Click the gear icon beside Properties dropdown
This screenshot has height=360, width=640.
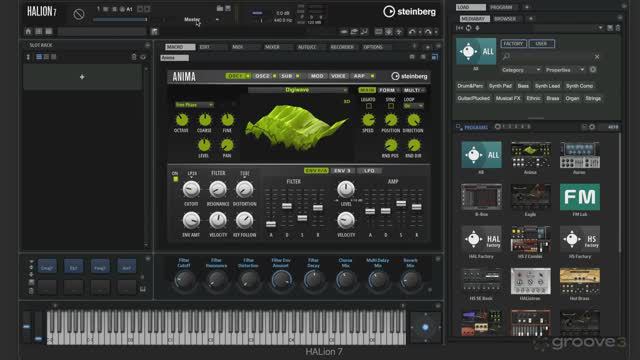[593, 70]
